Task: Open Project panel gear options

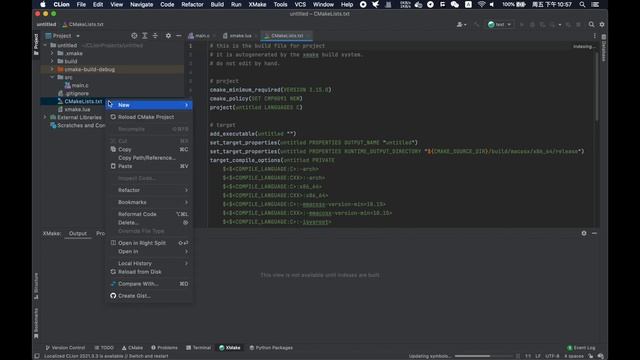Action: pyautogui.click(x=168, y=36)
